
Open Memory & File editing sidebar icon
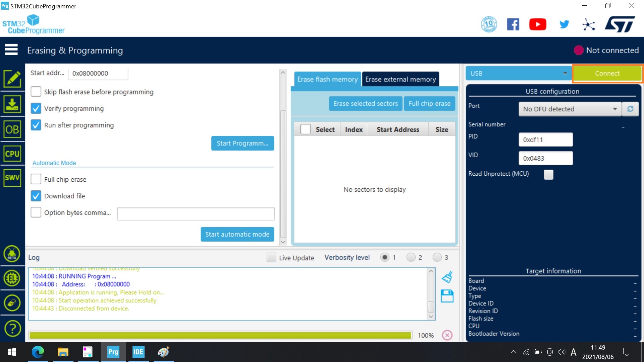pos(12,79)
